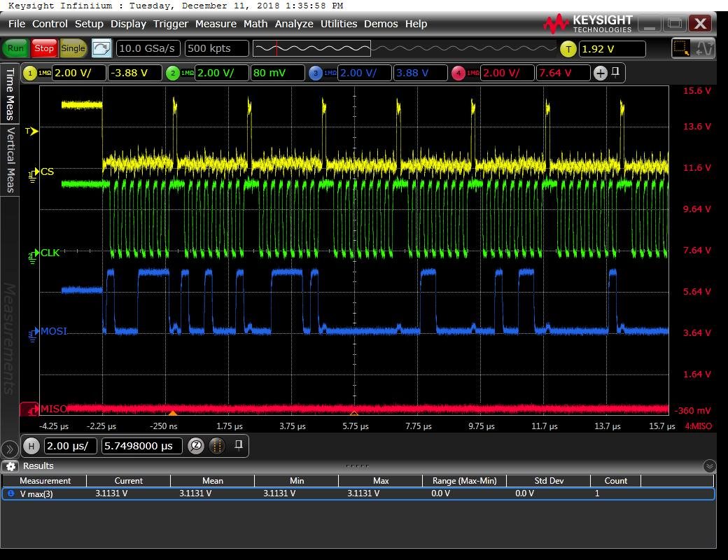Click the memory bar waveform overview
Image resolution: width=728 pixels, height=560 pixels.
click(311, 48)
